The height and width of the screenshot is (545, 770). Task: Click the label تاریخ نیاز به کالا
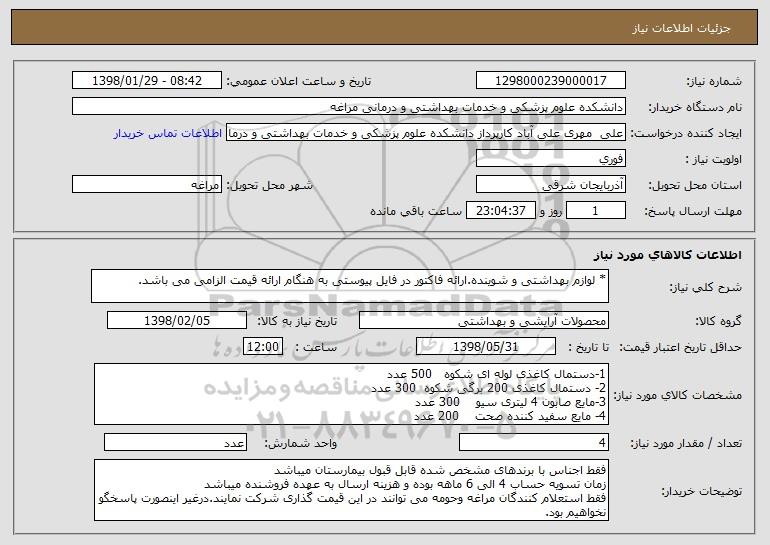pyautogui.click(x=298, y=322)
